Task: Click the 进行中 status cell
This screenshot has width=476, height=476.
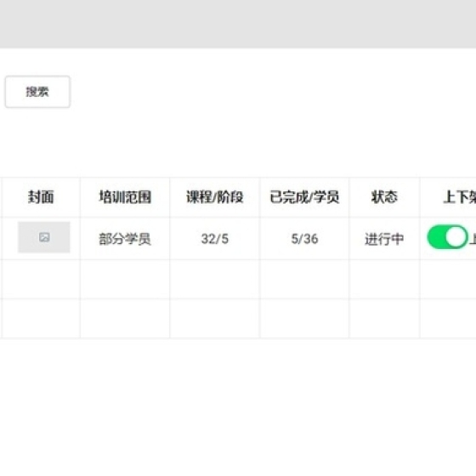Action: click(384, 239)
